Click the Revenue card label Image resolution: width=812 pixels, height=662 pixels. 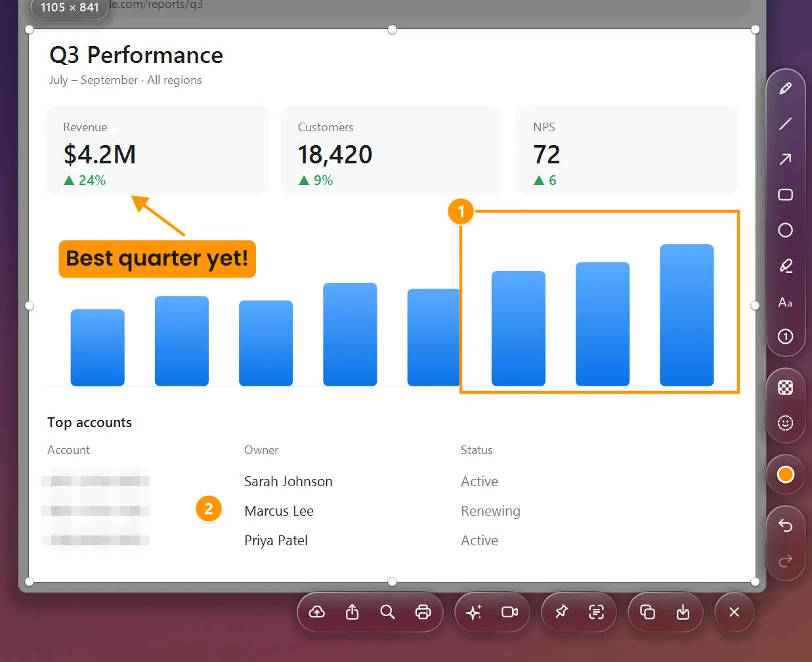click(x=85, y=127)
